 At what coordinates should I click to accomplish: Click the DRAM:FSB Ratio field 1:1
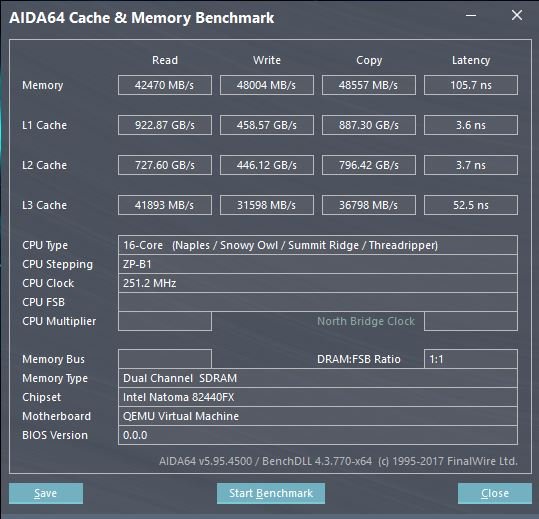tap(471, 359)
